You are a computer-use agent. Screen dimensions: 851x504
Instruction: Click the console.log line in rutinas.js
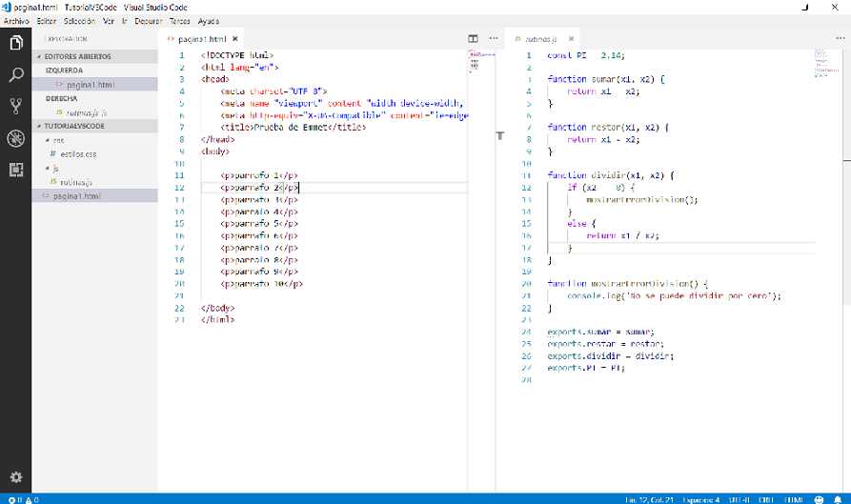[674, 295]
